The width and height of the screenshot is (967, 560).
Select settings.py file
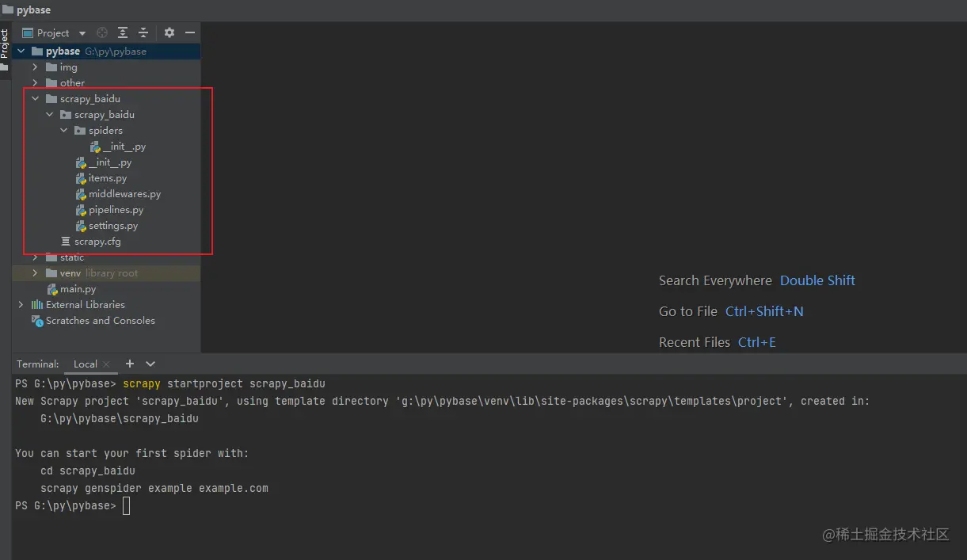click(x=113, y=226)
